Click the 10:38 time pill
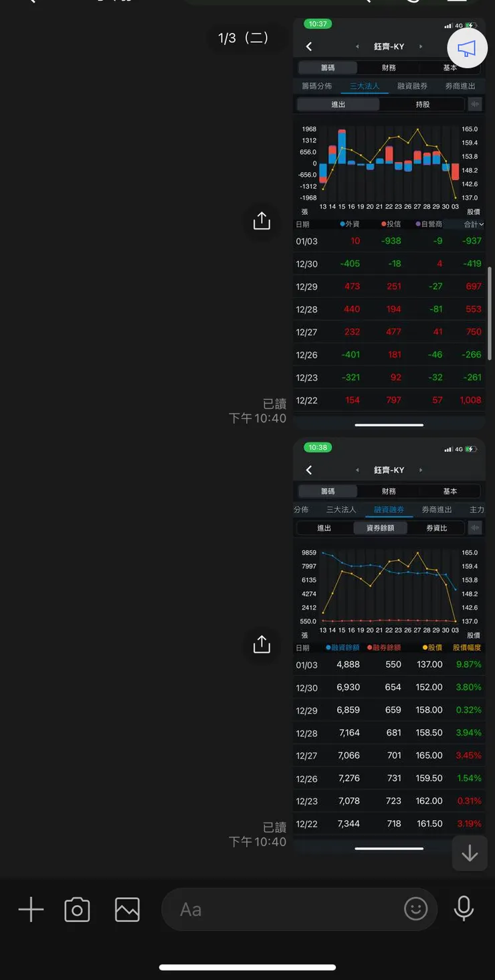The height and width of the screenshot is (980, 495). pos(318,447)
